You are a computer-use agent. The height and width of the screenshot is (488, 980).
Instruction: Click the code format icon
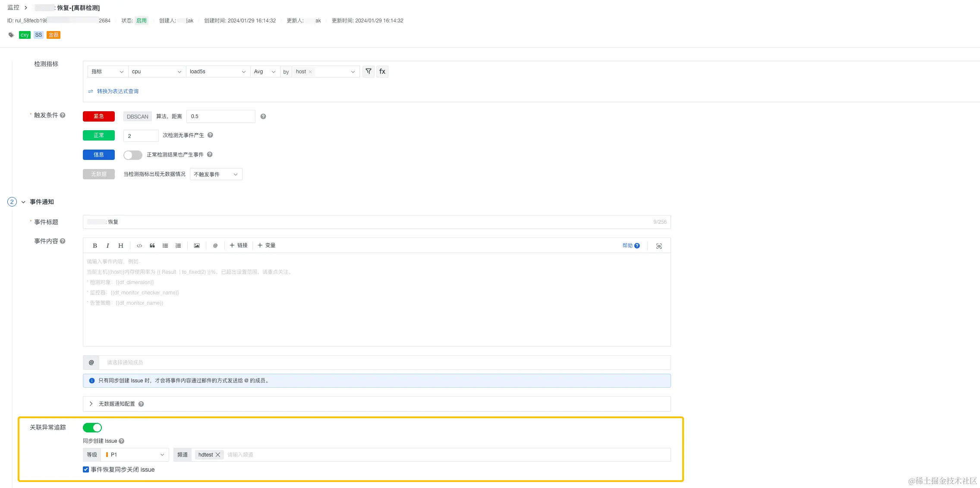pyautogui.click(x=139, y=246)
